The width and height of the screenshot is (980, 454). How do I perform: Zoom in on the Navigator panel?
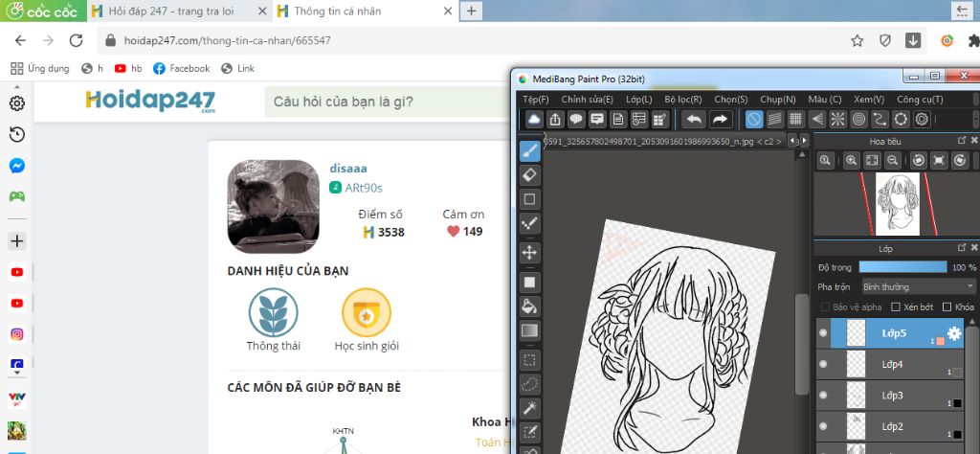tap(851, 160)
